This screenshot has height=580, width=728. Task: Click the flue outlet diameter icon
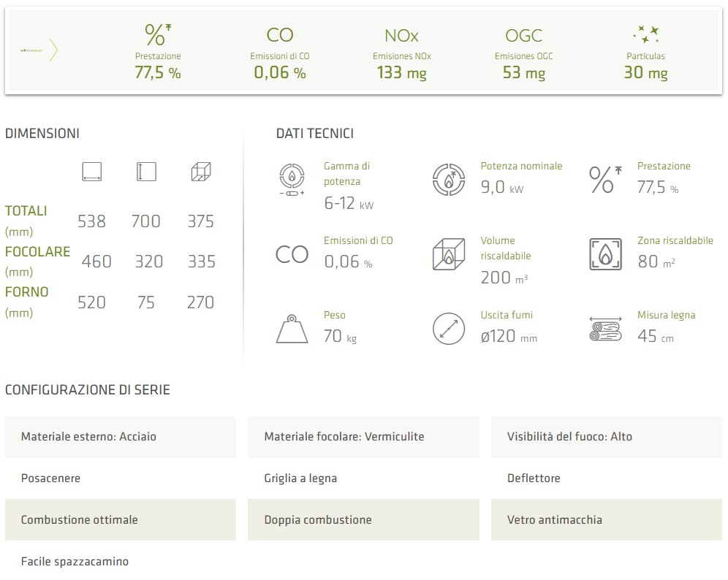tap(447, 328)
